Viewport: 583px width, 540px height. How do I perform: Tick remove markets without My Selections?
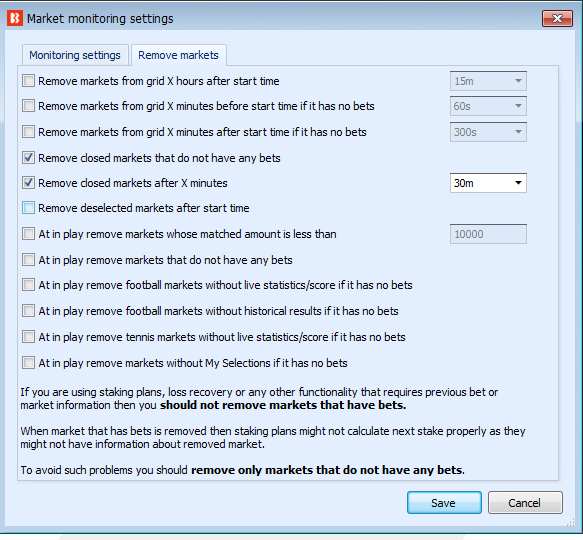(28, 363)
